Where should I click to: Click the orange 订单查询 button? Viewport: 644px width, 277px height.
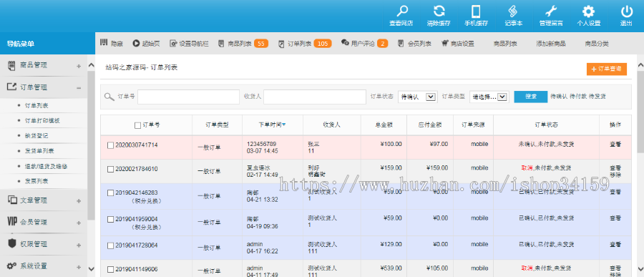pyautogui.click(x=607, y=69)
